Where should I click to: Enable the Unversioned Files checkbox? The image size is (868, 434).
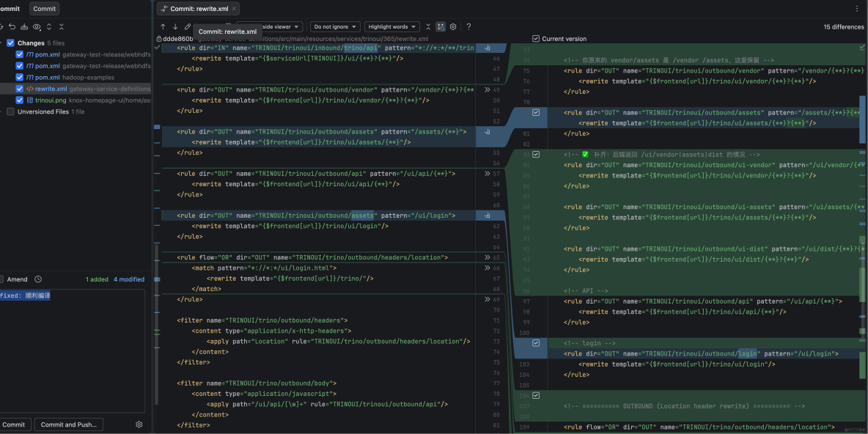pos(10,111)
